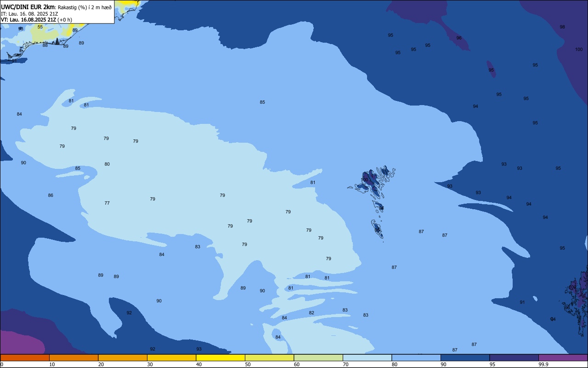
Task: Click the '10' legend tick label
Action: 52,364
